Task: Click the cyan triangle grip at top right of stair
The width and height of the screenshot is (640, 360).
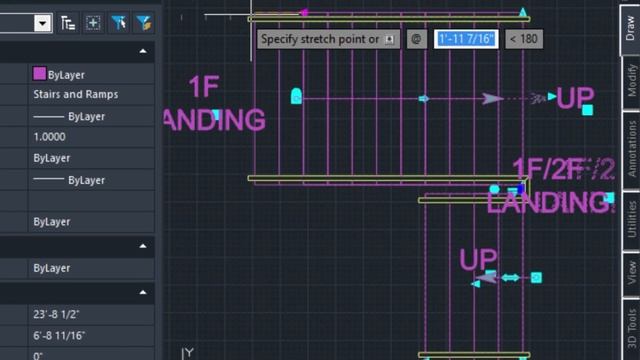Action: (x=523, y=11)
